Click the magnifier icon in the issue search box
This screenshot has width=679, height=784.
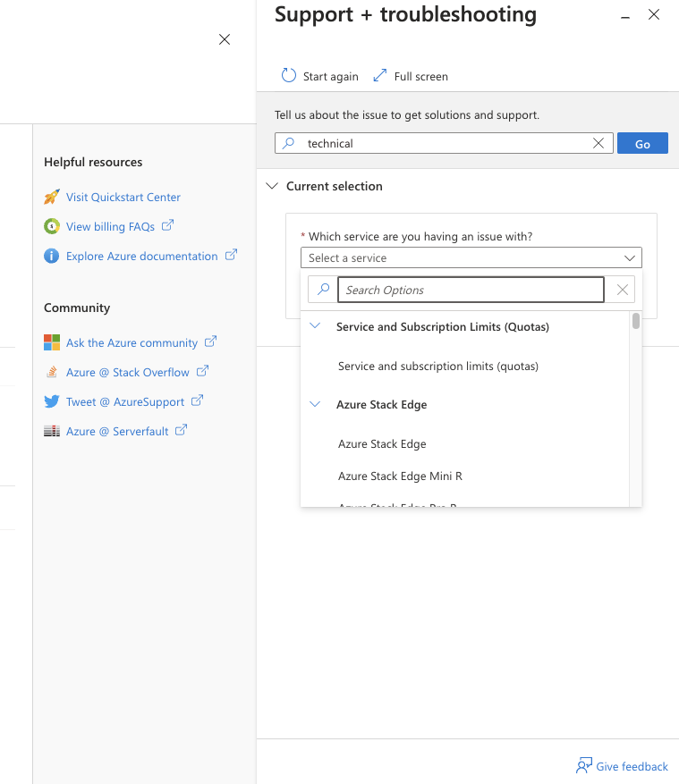289,143
